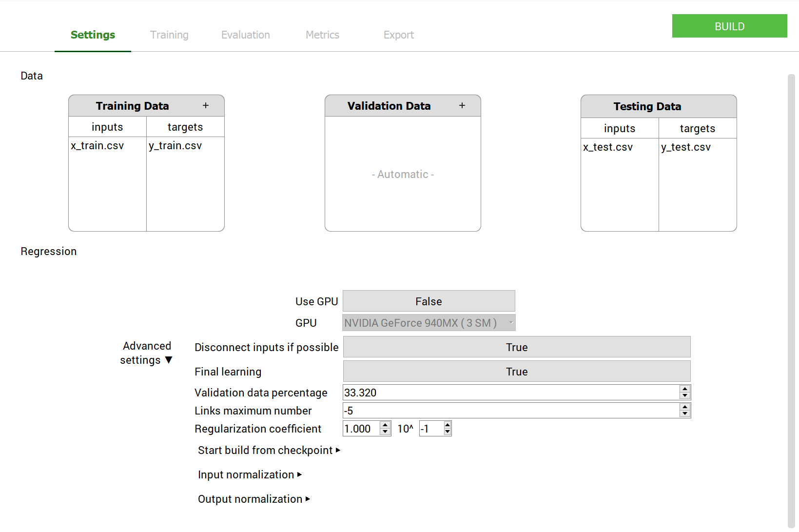Click the green BUILD button
Image resolution: width=799 pixels, height=532 pixels.
(729, 26)
